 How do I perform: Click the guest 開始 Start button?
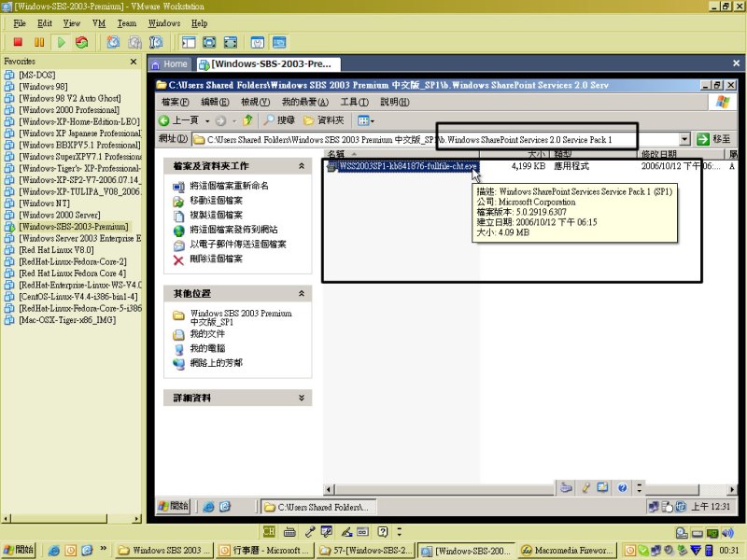(174, 506)
